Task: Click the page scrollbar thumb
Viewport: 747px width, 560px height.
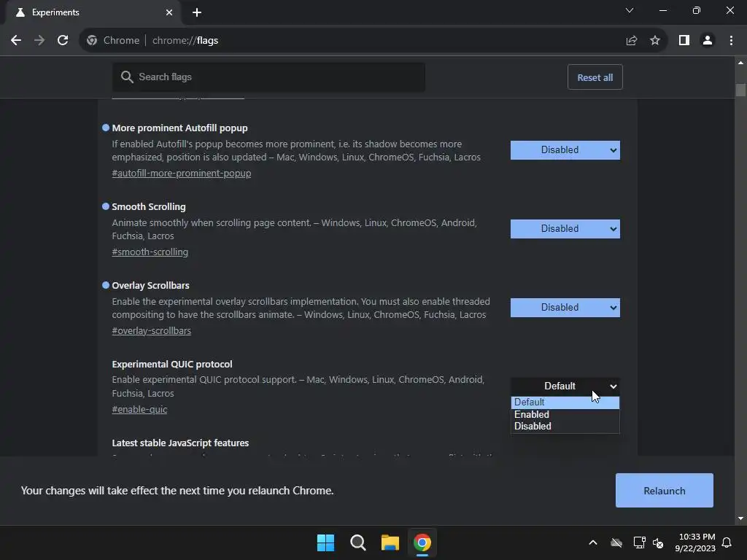Action: point(740,90)
